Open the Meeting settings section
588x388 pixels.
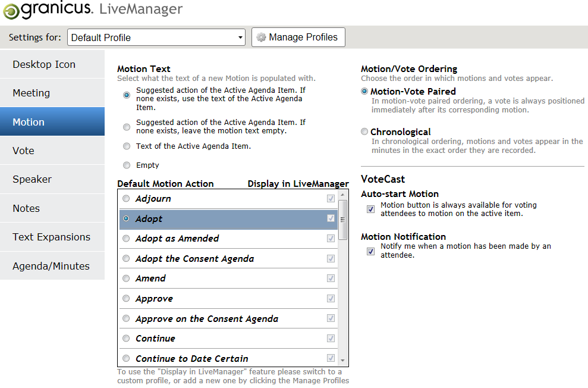point(52,93)
